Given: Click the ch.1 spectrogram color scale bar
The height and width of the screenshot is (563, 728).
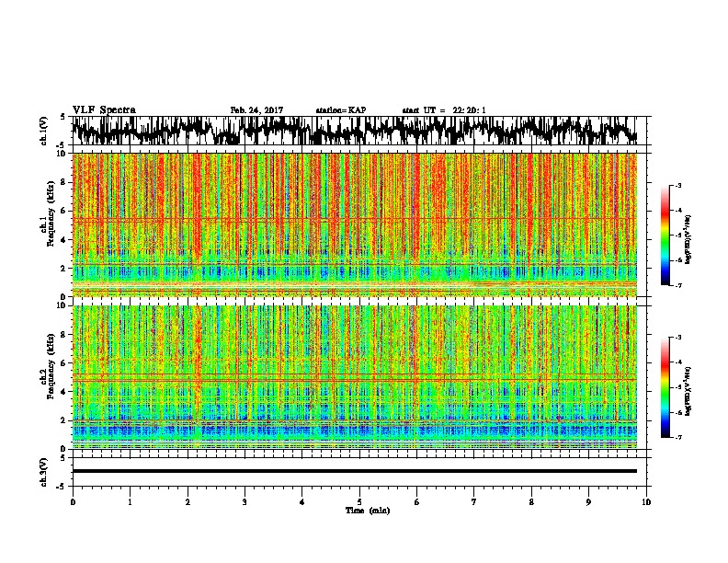Looking at the screenshot, I should [665, 236].
